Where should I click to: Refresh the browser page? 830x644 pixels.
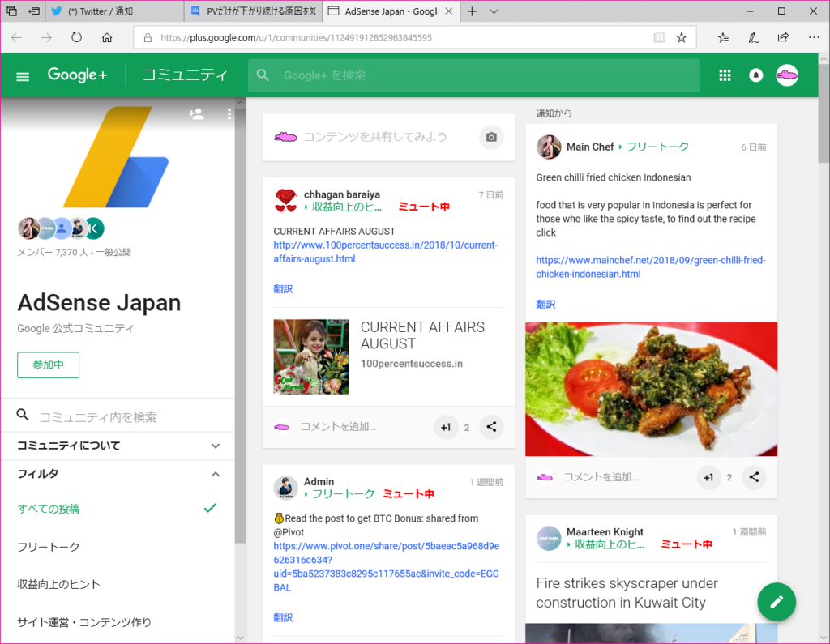[77, 37]
